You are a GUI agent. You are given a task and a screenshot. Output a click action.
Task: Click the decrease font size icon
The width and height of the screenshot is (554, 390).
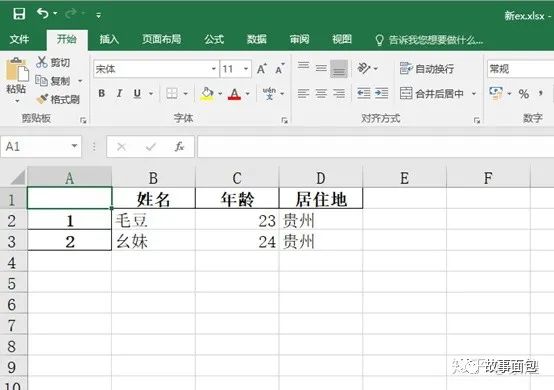[279, 69]
